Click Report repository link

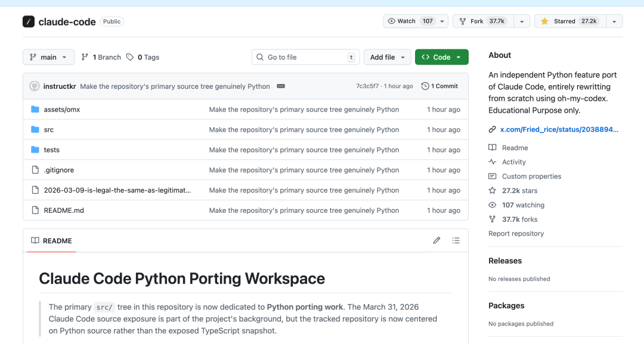(x=516, y=233)
